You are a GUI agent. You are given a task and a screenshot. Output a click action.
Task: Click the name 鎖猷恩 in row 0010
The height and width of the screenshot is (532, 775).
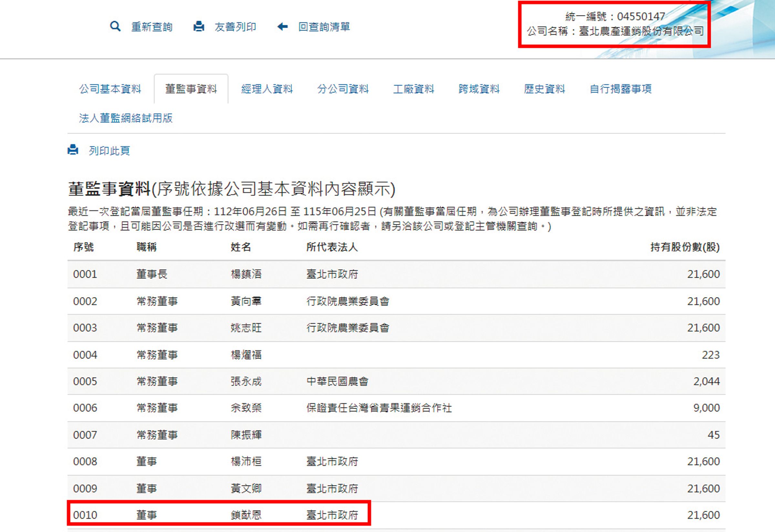click(x=246, y=515)
